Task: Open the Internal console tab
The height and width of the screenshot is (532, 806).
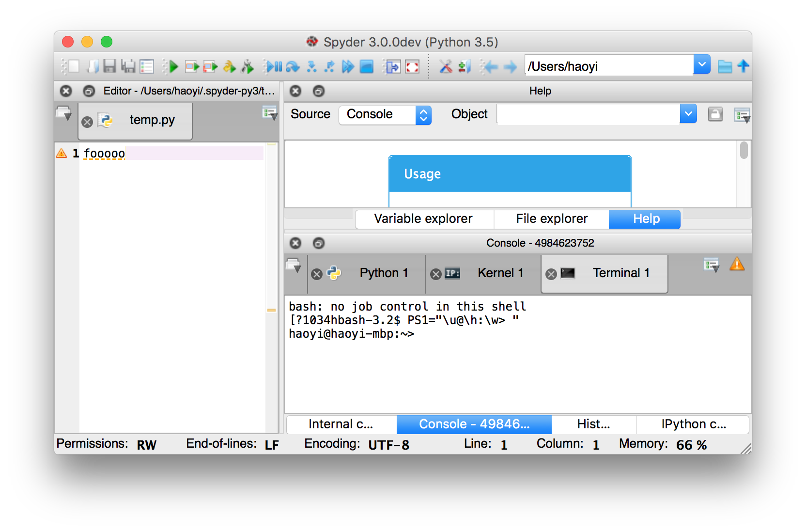Action: 341,424
